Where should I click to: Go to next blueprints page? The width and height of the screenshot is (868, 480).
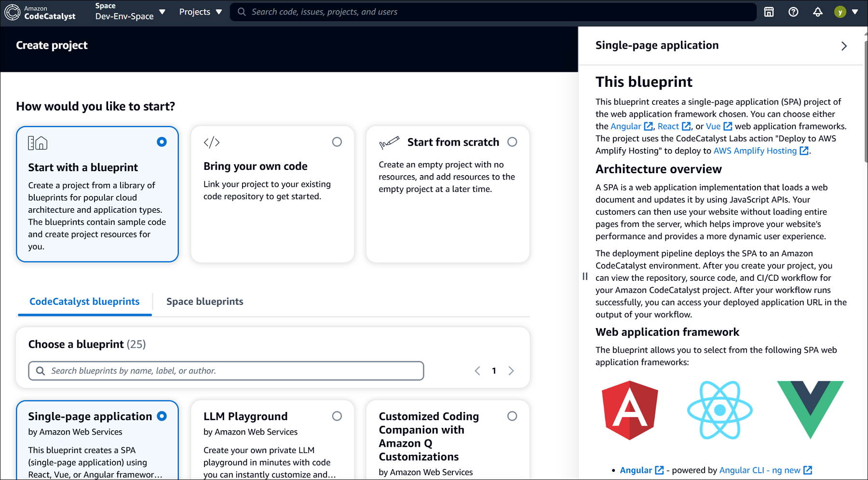click(511, 370)
